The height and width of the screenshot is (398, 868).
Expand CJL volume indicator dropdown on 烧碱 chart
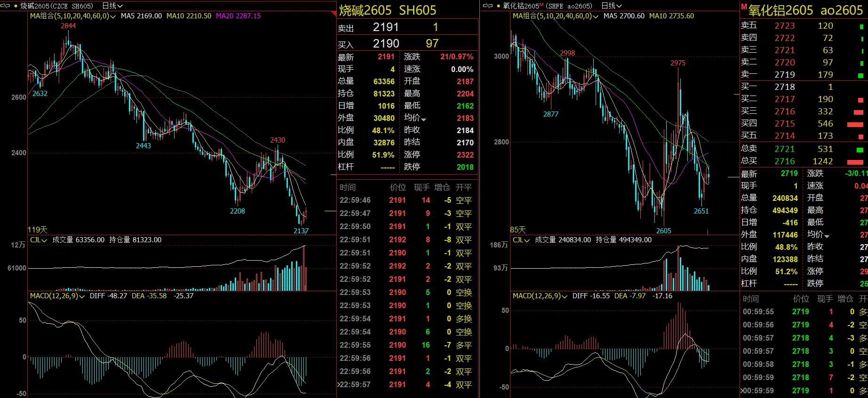[44, 240]
